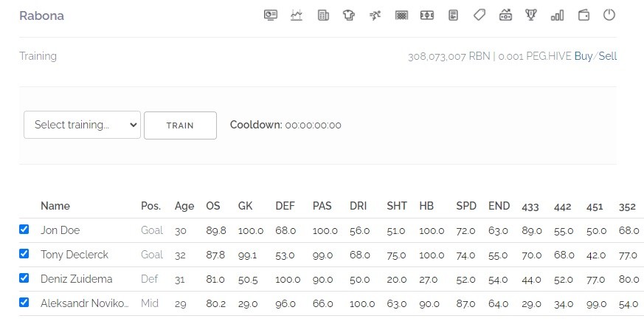Open the jersey shirt team icon
Viewport: 644px width, 327px height.
(349, 16)
